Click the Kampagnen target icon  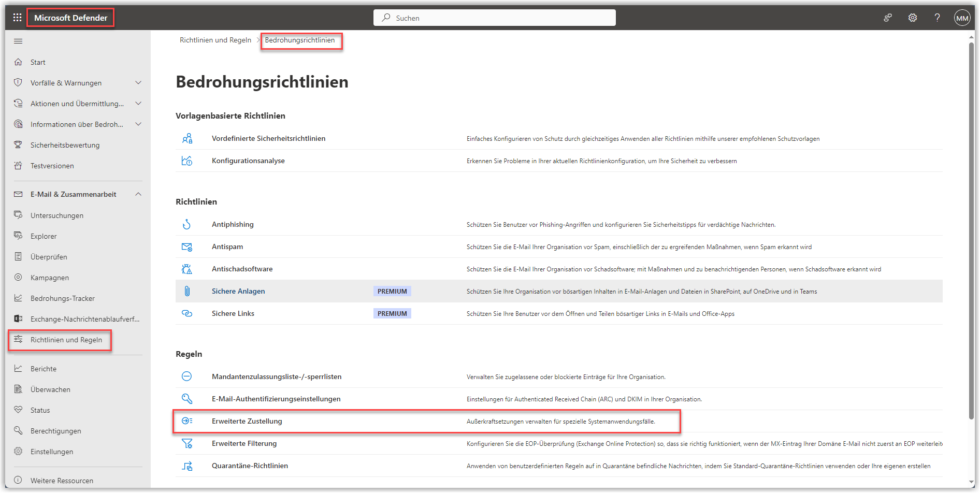tap(18, 278)
